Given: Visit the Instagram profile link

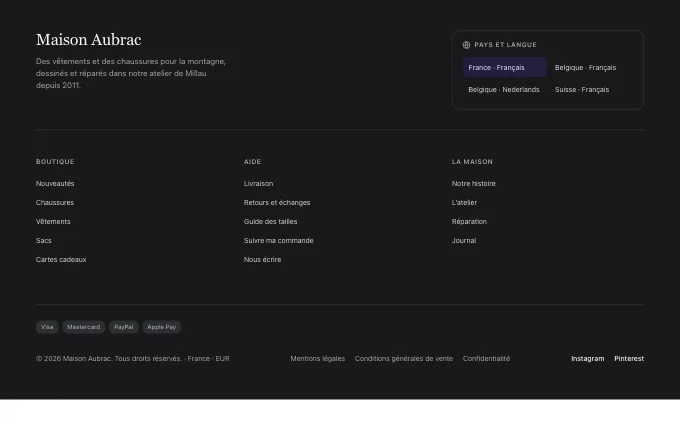Looking at the screenshot, I should tap(588, 359).
